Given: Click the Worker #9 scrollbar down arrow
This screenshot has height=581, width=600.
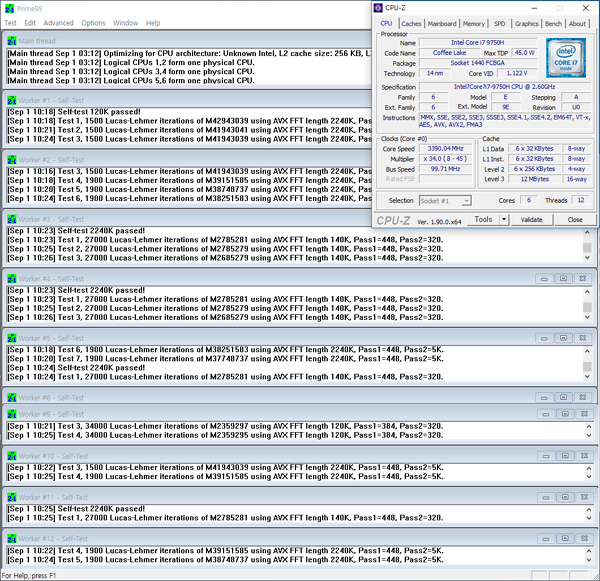Looking at the screenshot, I should pyautogui.click(x=589, y=436).
